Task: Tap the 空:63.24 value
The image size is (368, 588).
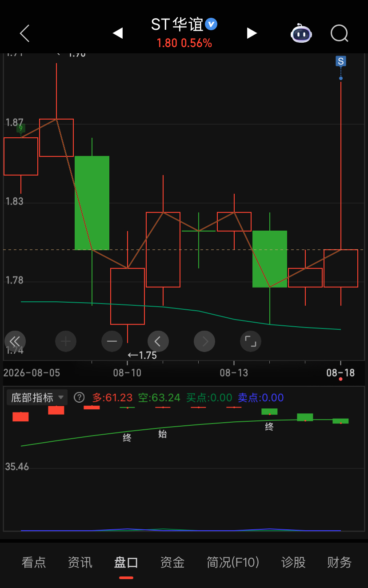Action: [159, 397]
